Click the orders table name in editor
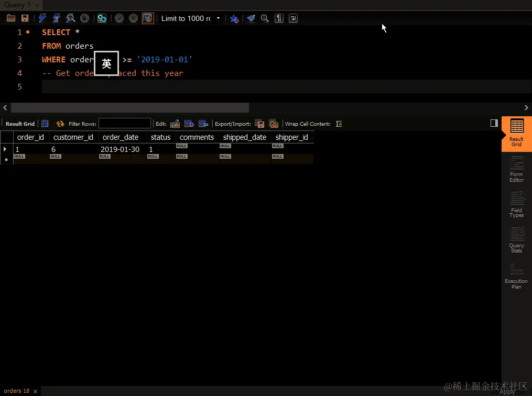The image size is (532, 396). click(79, 46)
